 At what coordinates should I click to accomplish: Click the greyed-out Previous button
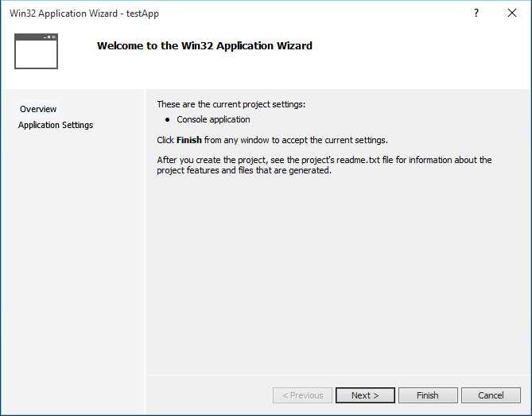pyautogui.click(x=302, y=395)
